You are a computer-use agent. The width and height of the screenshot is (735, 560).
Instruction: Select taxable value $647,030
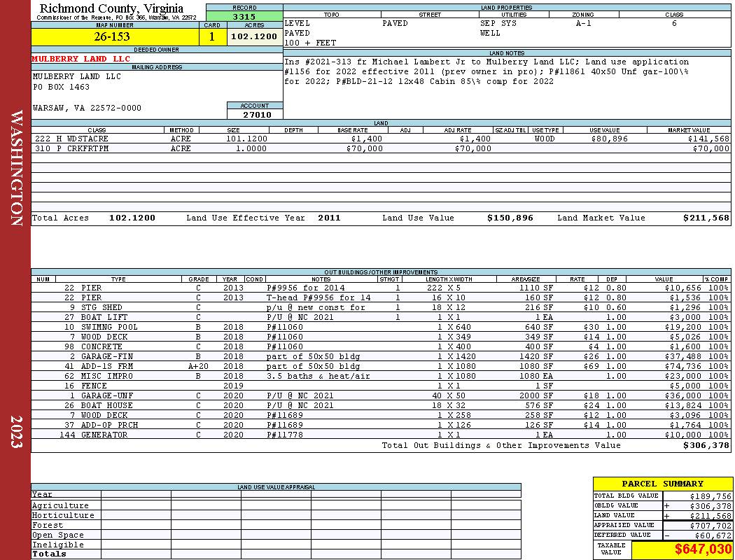(x=703, y=549)
